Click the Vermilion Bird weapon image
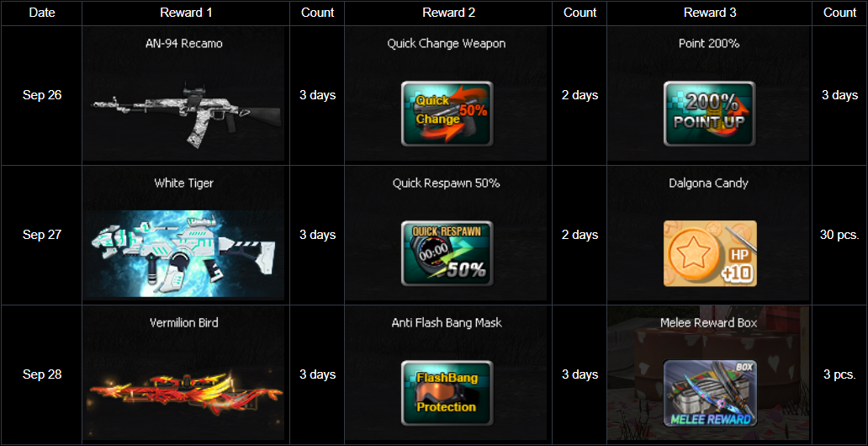 (186, 393)
